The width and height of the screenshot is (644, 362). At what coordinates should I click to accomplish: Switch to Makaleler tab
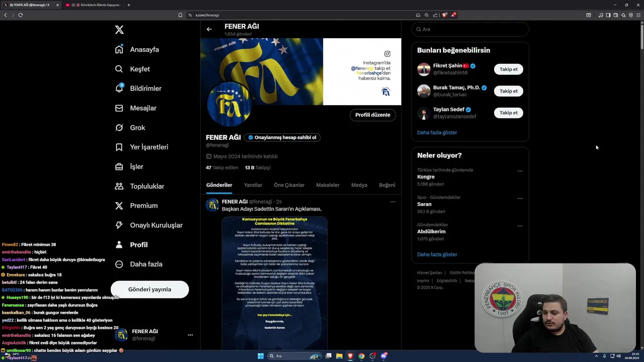coord(328,185)
